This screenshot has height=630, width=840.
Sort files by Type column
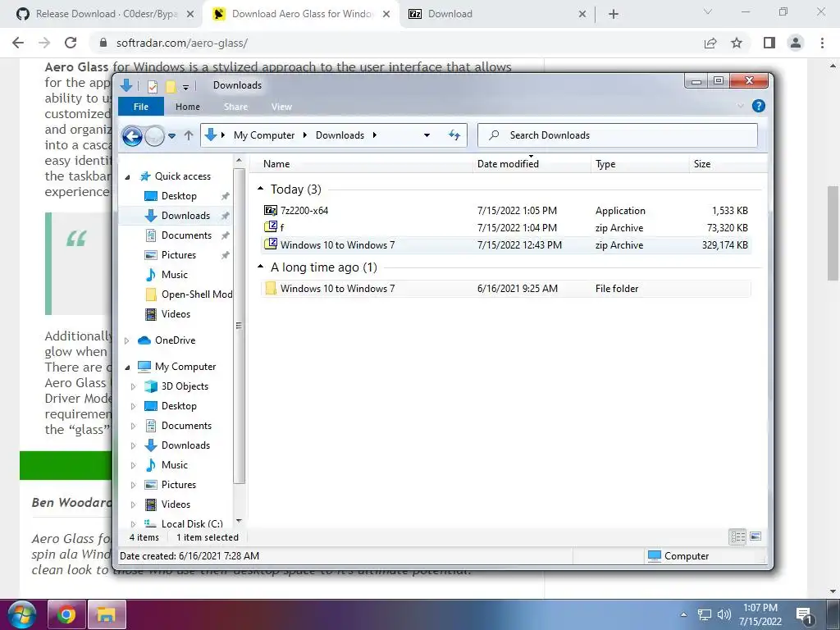[x=640, y=164]
